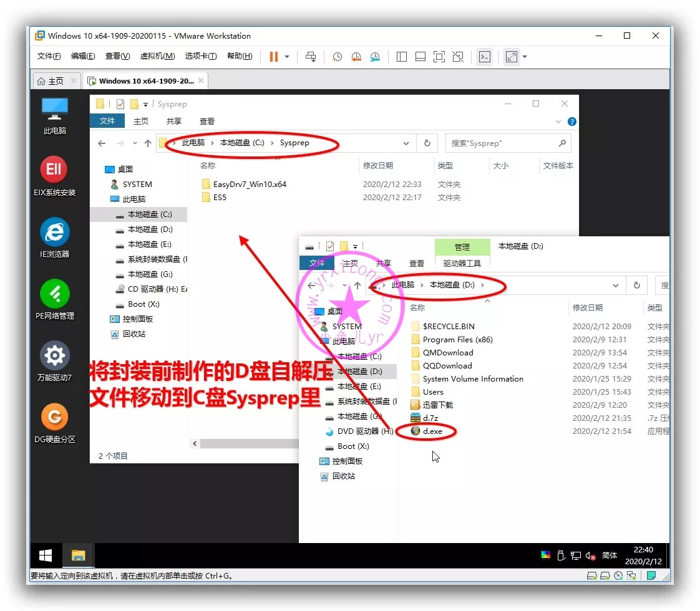Image resolution: width=700 pixels, height=611 pixels.
Task: Expand the ribbon chevron in Sysprep window
Action: coord(558,122)
